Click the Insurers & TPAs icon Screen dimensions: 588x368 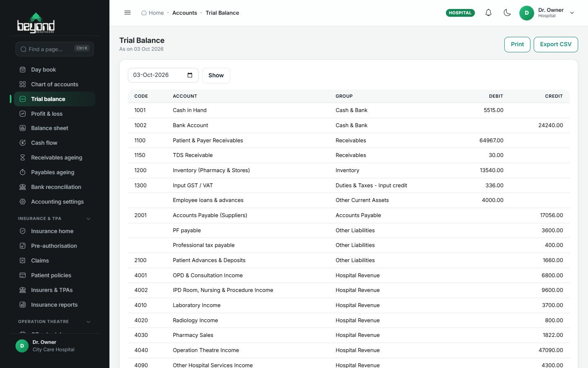coord(22,290)
